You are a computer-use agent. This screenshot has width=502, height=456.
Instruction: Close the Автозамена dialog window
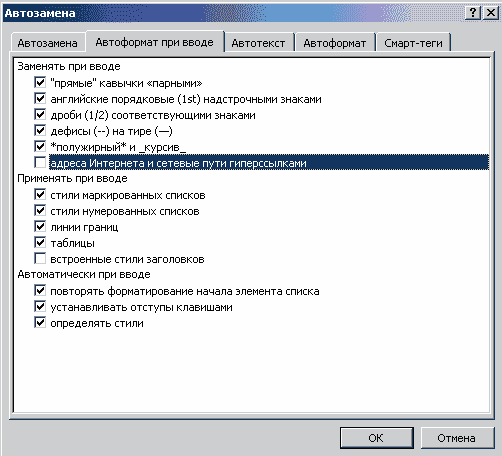coord(491,13)
